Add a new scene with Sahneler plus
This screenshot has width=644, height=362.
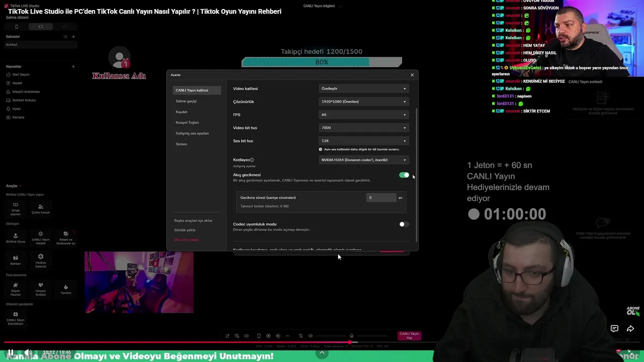pyautogui.click(x=73, y=37)
